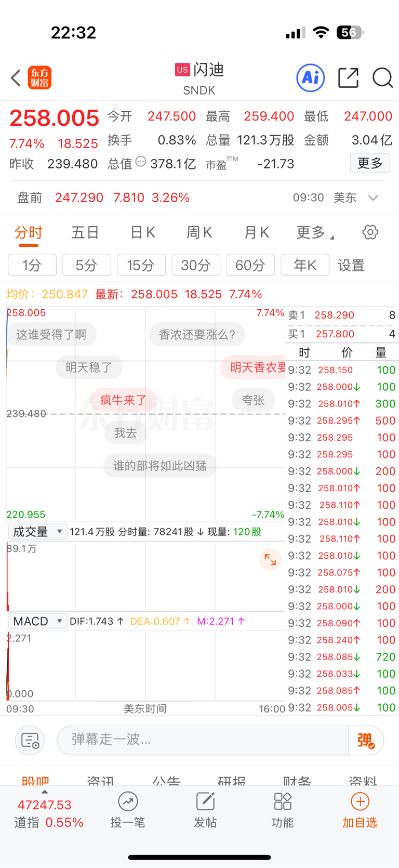399x868 pixels.
Task: Select the 1分 interval button
Action: coord(32,265)
